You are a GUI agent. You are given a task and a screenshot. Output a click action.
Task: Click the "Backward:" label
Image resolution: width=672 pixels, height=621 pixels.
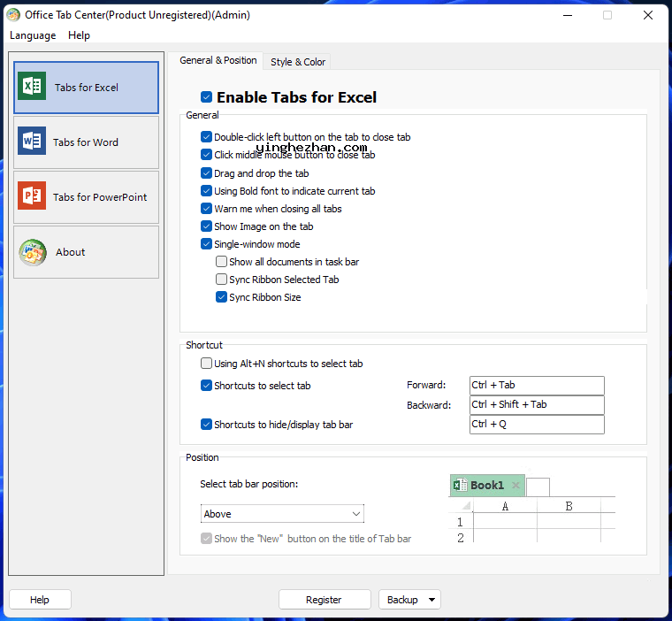pos(429,405)
